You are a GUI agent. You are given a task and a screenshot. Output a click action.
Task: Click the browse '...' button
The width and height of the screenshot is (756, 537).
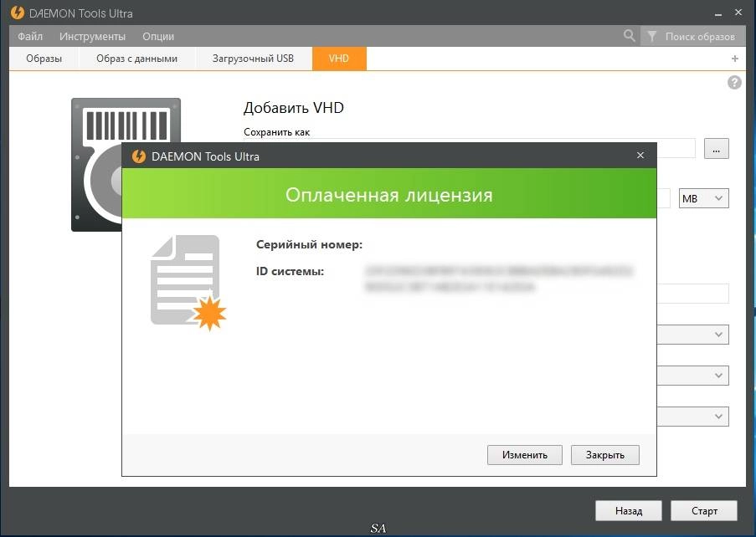point(716,148)
